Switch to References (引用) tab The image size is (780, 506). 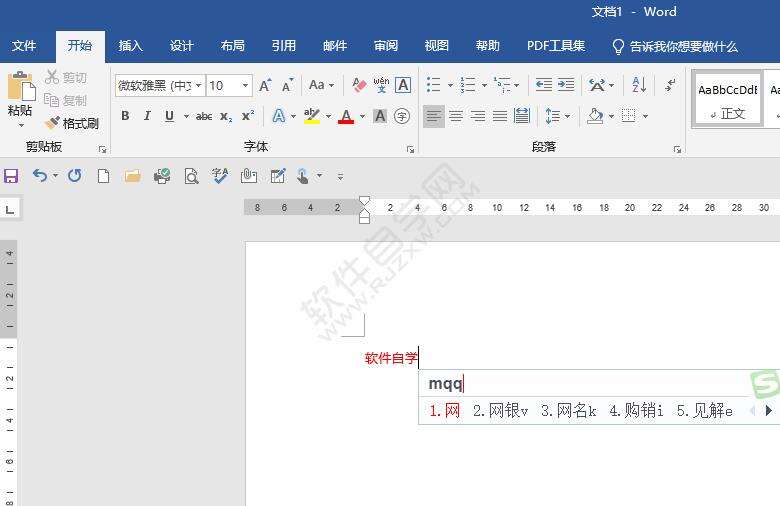[x=284, y=46]
